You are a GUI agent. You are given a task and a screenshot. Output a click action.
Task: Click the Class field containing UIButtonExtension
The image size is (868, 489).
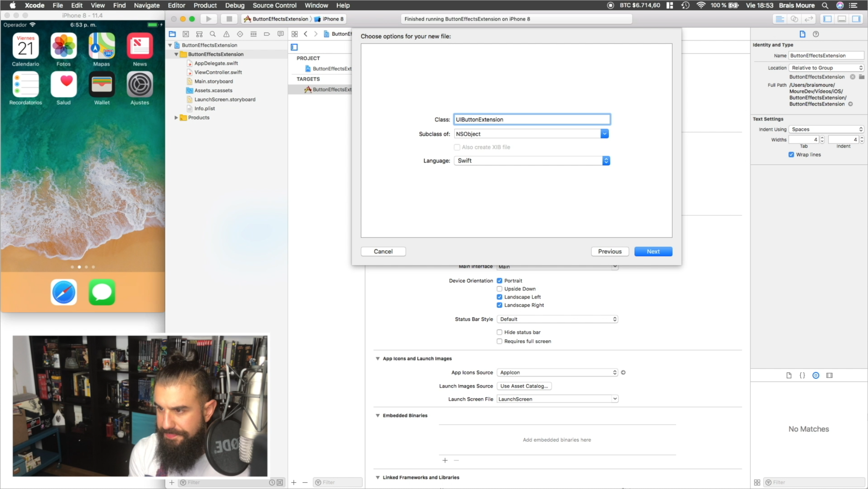(531, 119)
